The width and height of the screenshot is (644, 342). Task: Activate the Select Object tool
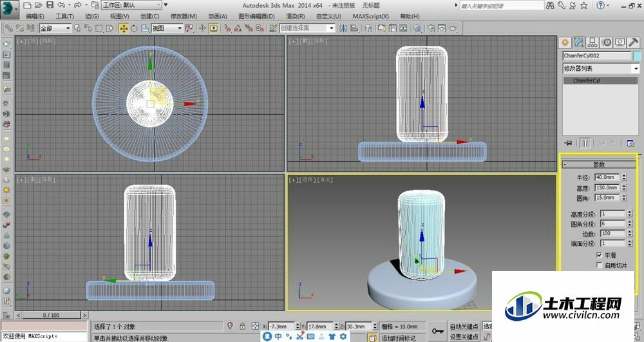[x=77, y=28]
